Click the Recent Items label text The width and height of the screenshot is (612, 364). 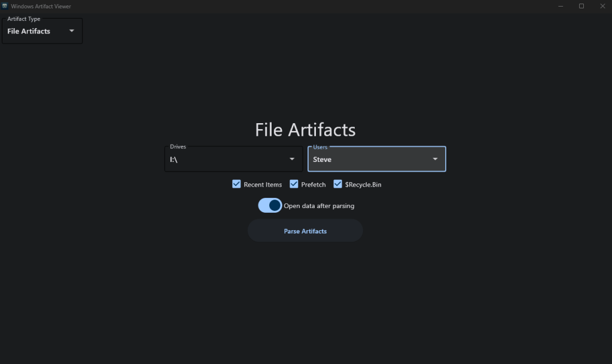tap(263, 185)
